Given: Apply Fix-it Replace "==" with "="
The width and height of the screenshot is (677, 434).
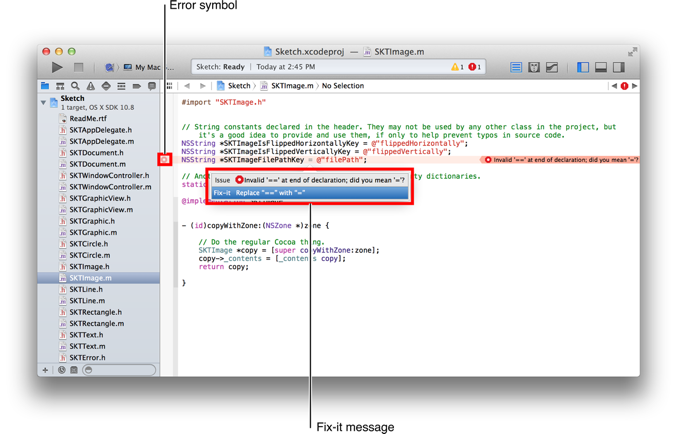Looking at the screenshot, I should 310,193.
